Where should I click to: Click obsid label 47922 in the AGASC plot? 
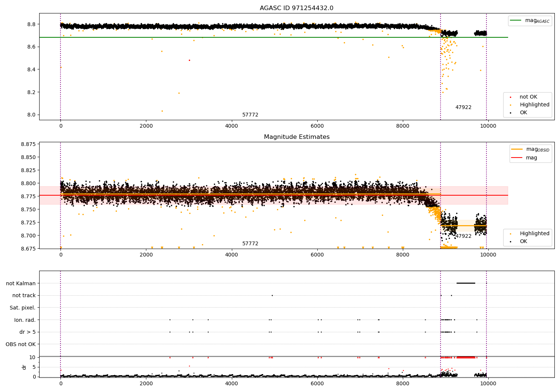[x=463, y=108]
